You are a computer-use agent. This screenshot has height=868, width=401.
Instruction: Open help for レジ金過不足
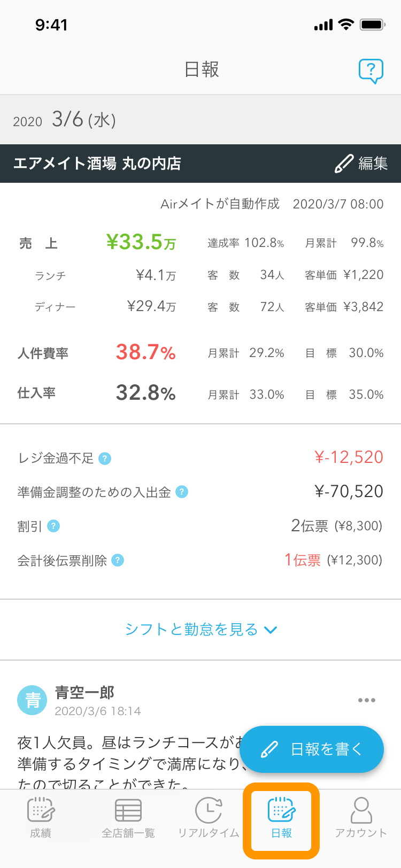[105, 459]
